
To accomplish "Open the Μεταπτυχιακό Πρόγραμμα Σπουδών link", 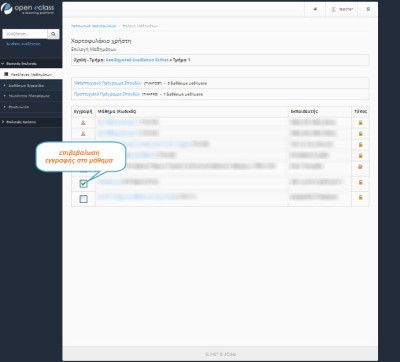I will click(108, 83).
